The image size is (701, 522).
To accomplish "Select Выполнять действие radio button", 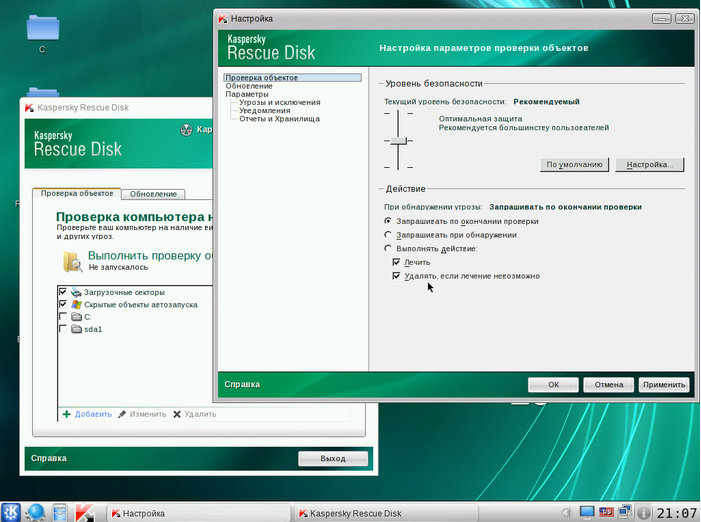I will (388, 248).
